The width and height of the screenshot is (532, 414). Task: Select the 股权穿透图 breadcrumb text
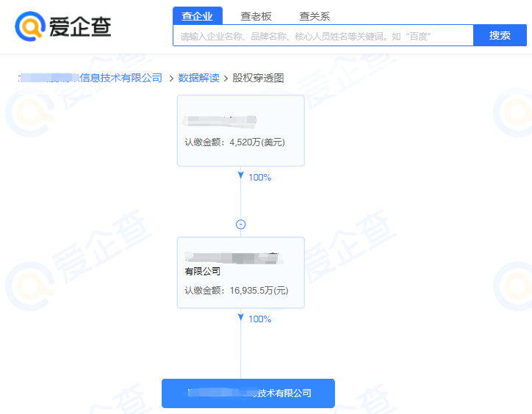(x=258, y=78)
